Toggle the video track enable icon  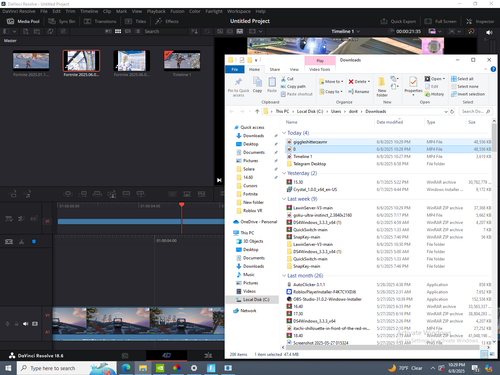coord(35,324)
